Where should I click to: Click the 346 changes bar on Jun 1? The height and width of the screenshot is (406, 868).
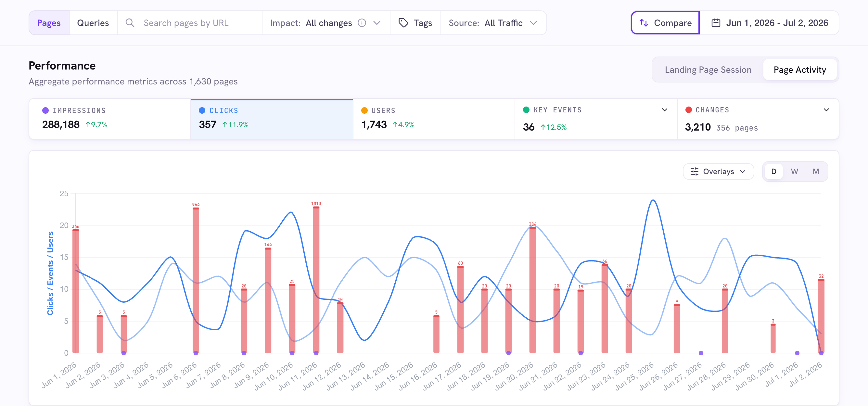pos(75,291)
